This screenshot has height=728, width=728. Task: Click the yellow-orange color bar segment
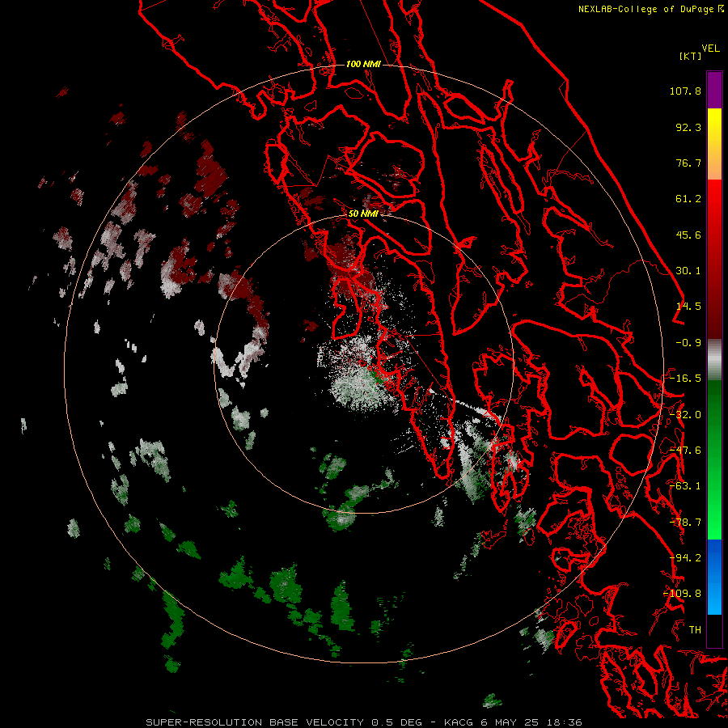[714, 144]
